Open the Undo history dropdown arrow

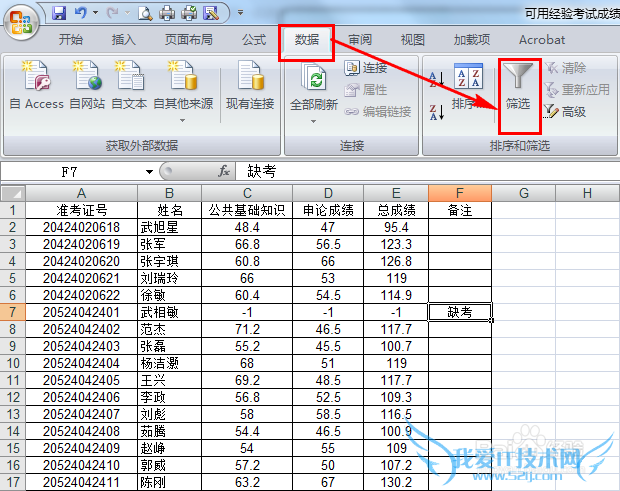click(95, 13)
